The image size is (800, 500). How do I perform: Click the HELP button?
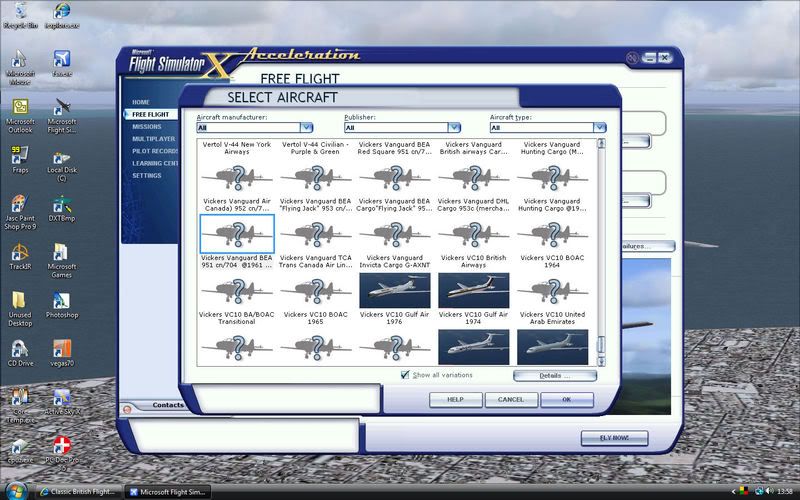[x=455, y=399]
